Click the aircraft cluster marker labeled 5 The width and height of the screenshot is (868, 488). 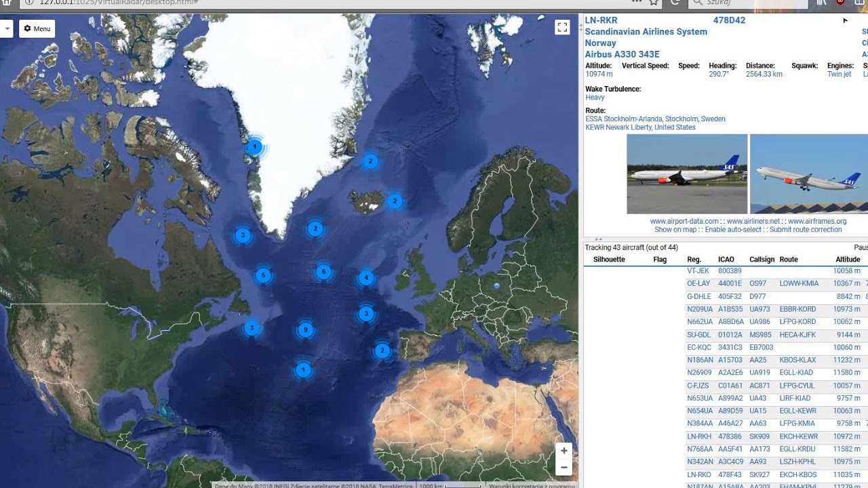(x=263, y=275)
